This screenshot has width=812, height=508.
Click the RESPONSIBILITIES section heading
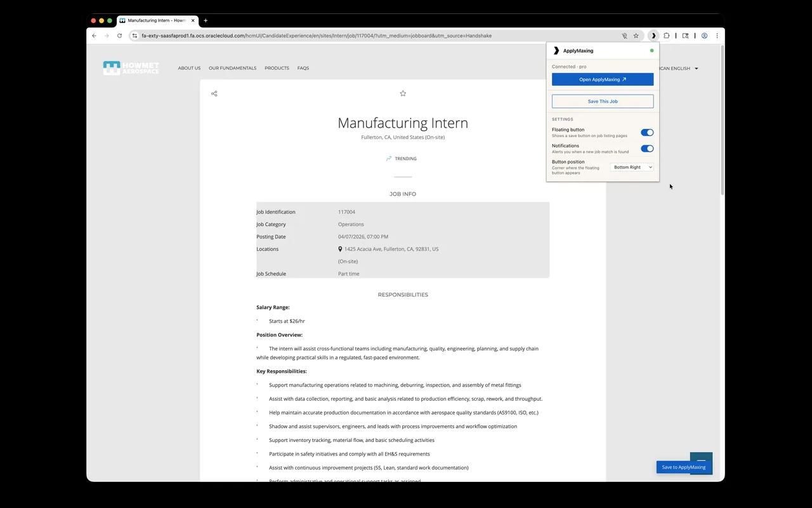click(x=403, y=295)
